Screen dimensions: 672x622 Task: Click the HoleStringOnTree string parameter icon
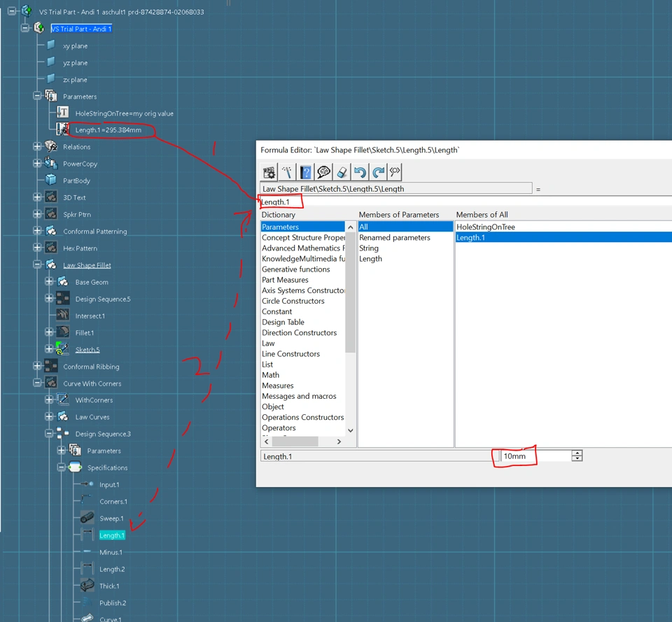62,113
